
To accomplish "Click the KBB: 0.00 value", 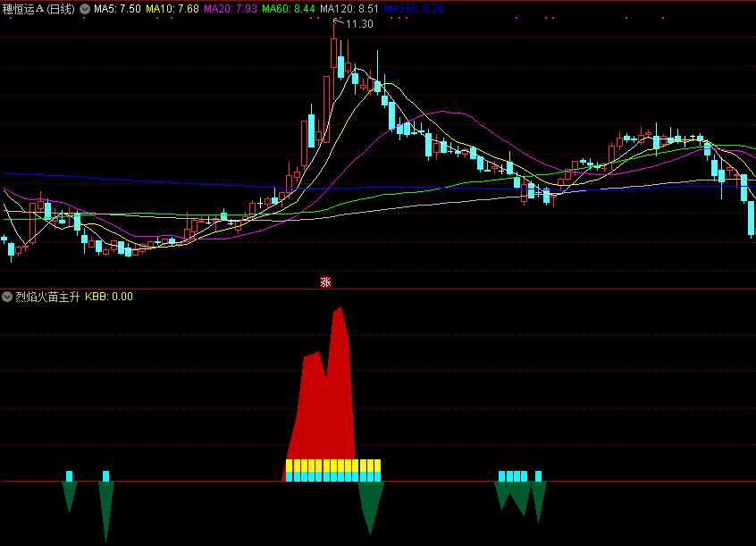I will point(109,297).
